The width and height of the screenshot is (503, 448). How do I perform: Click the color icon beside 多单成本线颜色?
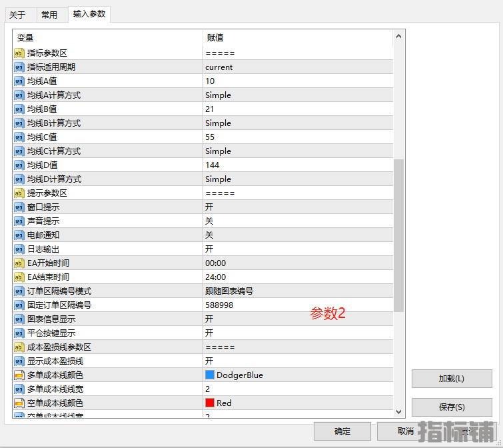pos(19,375)
